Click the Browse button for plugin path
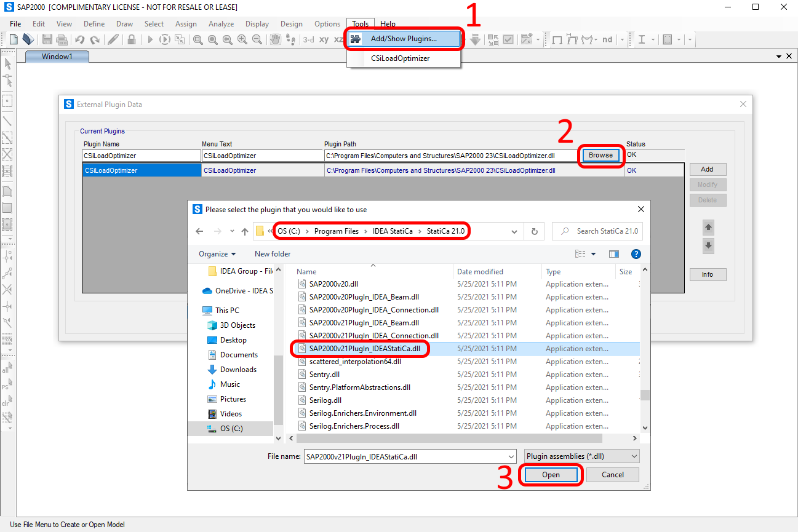 coord(600,156)
